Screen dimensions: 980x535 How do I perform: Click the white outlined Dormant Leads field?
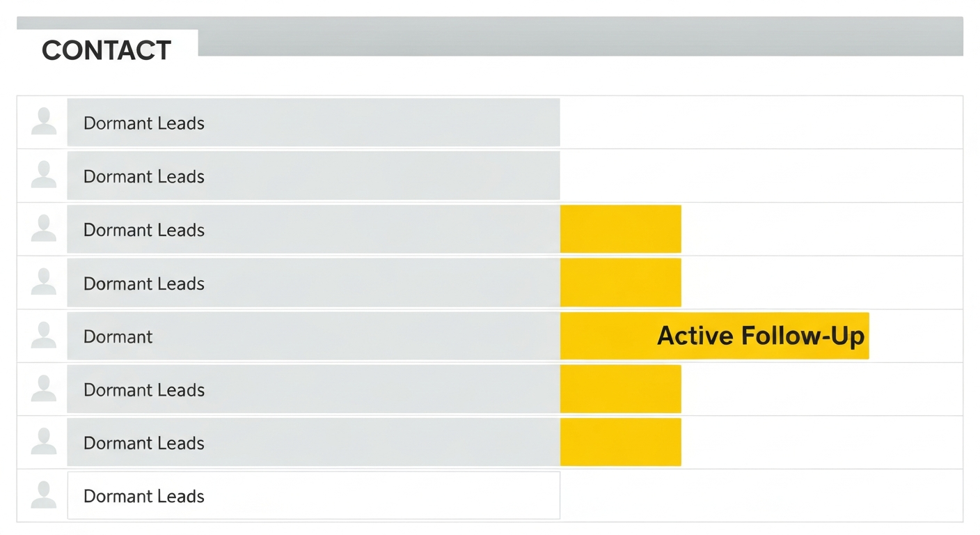(313, 495)
